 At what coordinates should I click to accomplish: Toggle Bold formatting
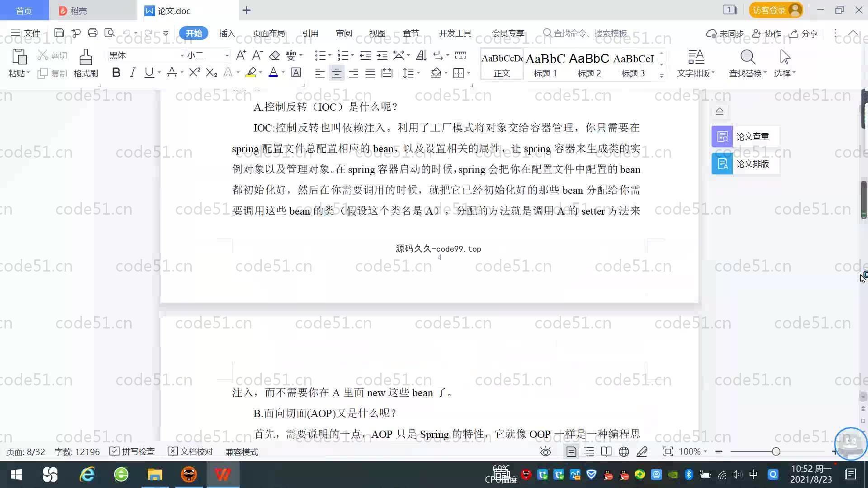click(x=116, y=72)
